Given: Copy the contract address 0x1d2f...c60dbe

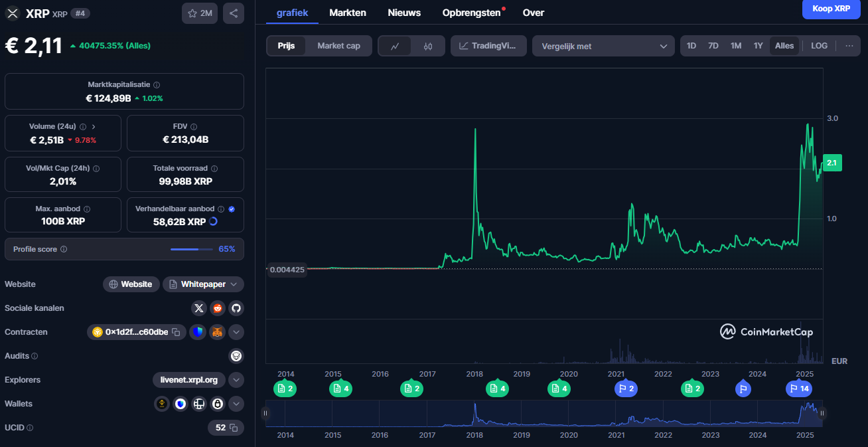Looking at the screenshot, I should coord(176,332).
